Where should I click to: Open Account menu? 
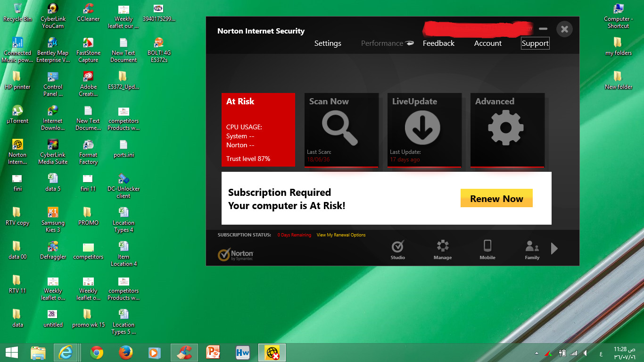(x=488, y=43)
